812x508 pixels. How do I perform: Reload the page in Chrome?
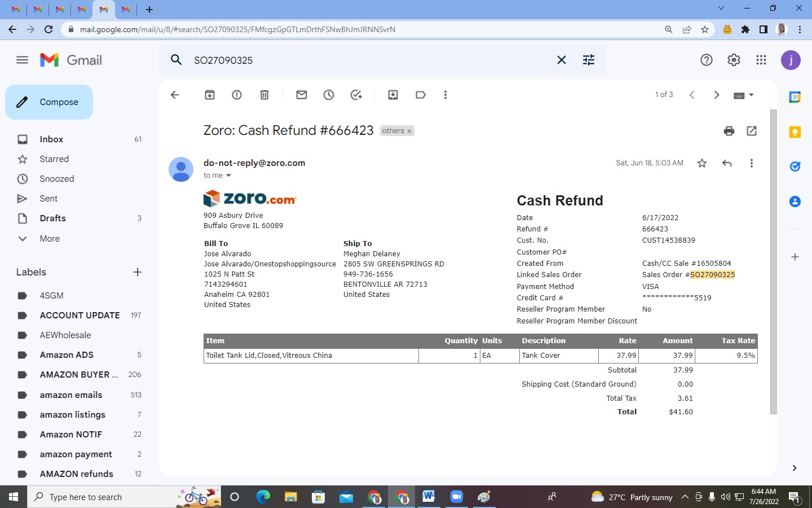coord(48,29)
